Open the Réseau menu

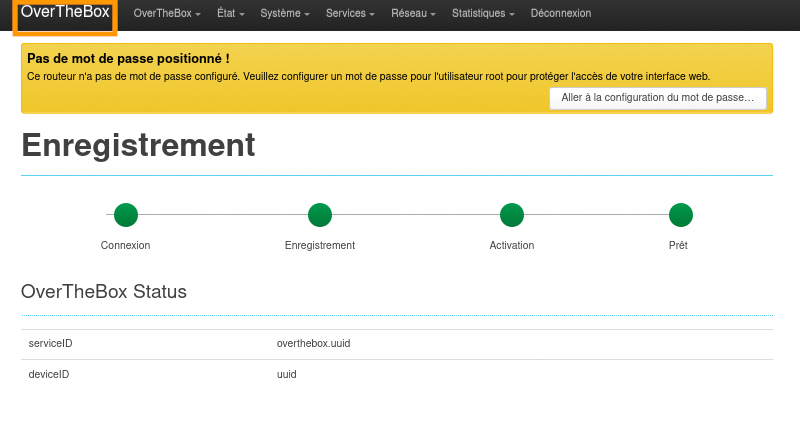coord(413,14)
